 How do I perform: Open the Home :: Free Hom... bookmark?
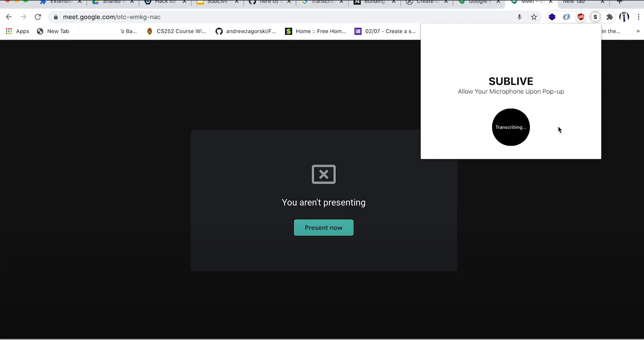tap(315, 31)
